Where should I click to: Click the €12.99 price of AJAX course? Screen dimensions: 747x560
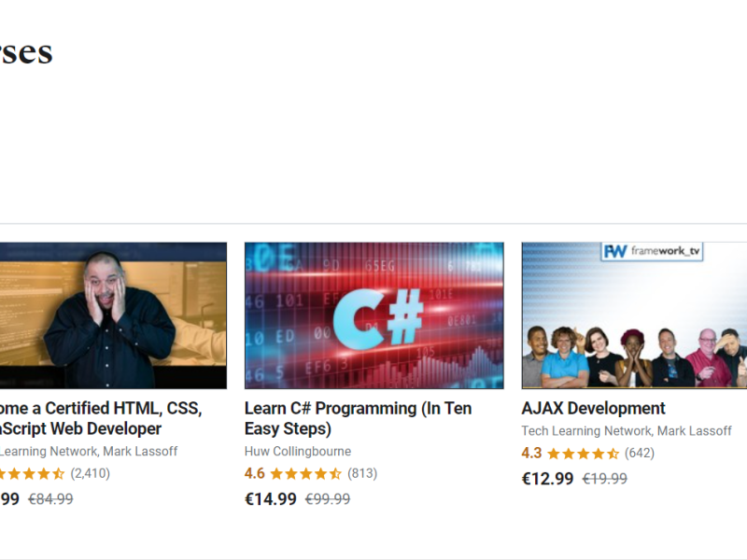(x=547, y=479)
